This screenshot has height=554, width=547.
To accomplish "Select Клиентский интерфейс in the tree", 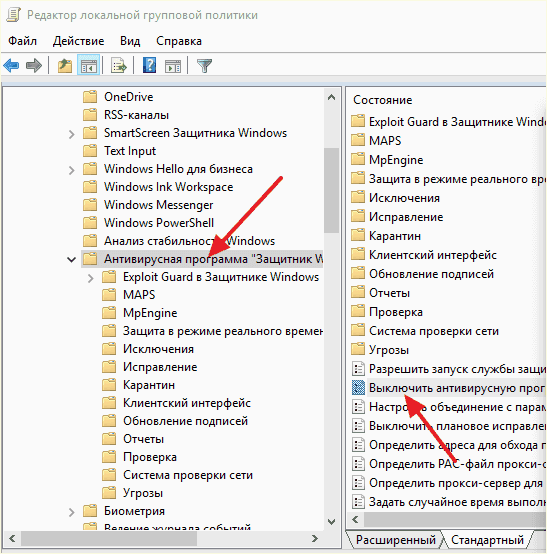I will pyautogui.click(x=187, y=403).
